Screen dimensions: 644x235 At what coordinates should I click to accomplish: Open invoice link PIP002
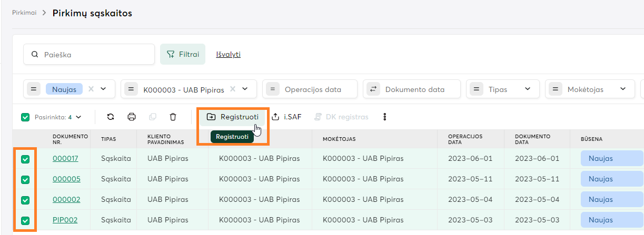[65, 220]
